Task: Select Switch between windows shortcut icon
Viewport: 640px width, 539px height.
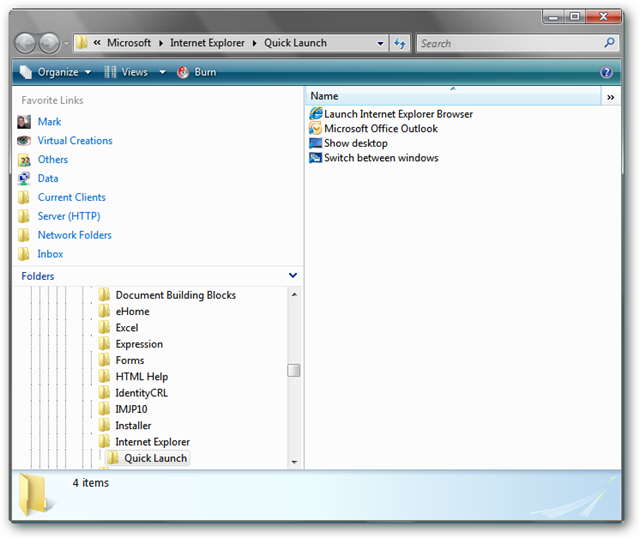Action: click(x=316, y=158)
